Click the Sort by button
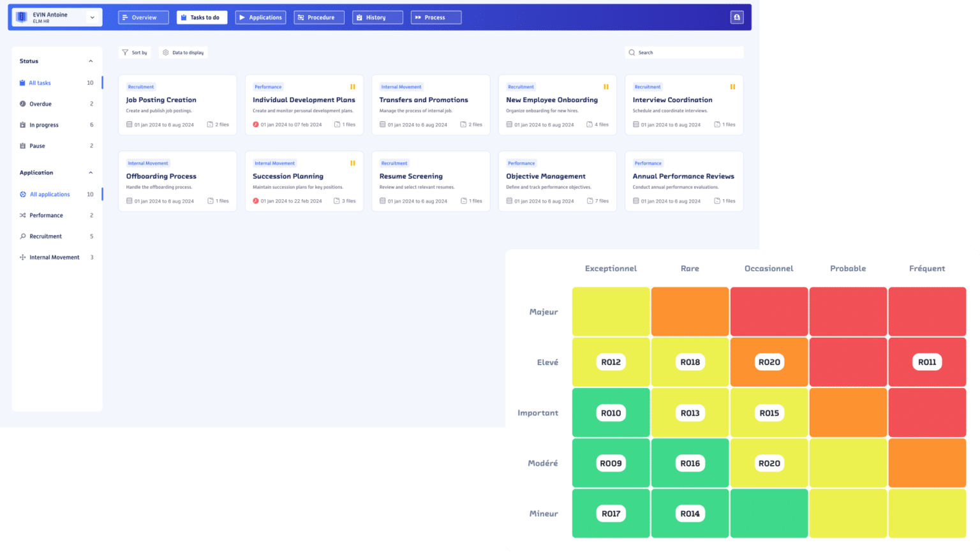 [135, 52]
